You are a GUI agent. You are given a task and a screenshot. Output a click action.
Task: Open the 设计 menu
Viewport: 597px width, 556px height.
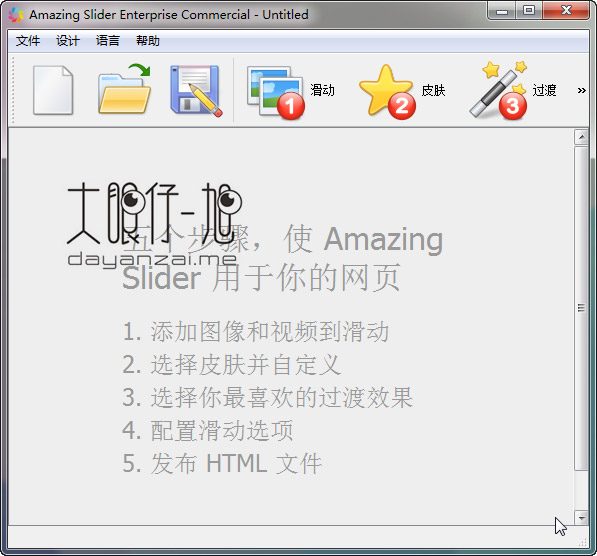[68, 40]
